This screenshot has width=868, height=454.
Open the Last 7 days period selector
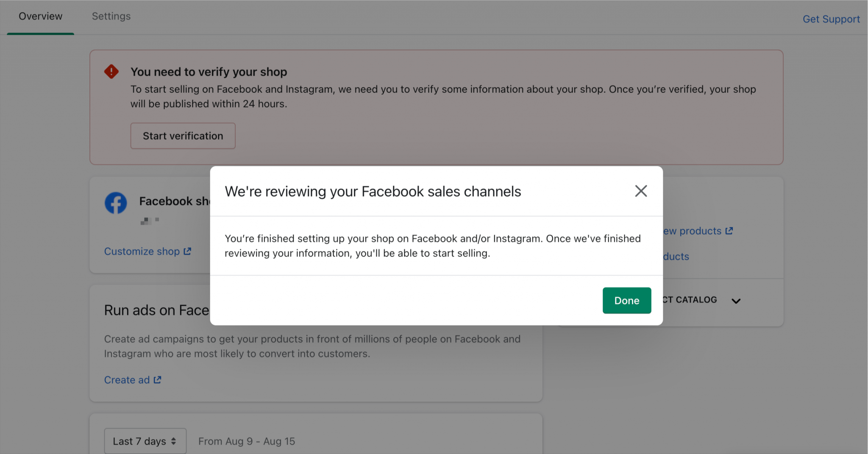tap(145, 441)
